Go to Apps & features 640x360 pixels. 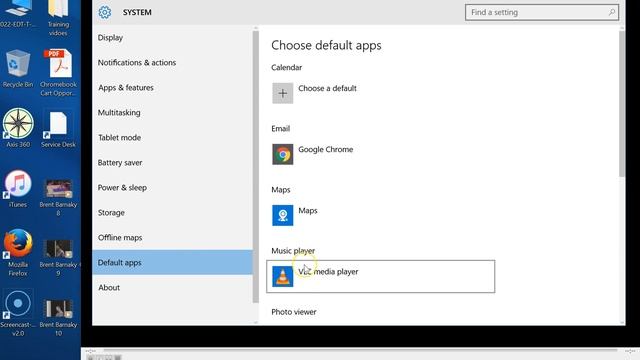172,87
